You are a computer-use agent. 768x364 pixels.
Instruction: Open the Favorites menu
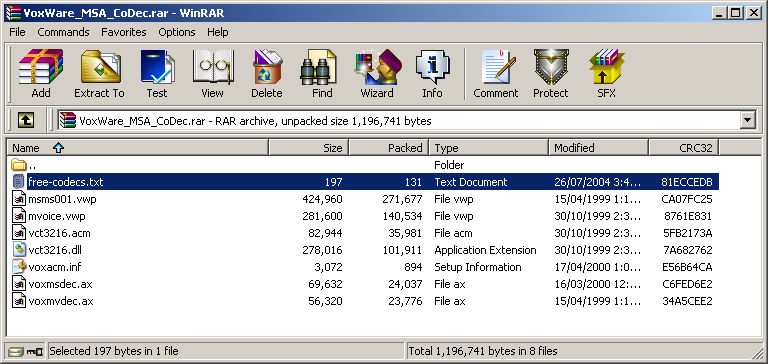click(123, 32)
